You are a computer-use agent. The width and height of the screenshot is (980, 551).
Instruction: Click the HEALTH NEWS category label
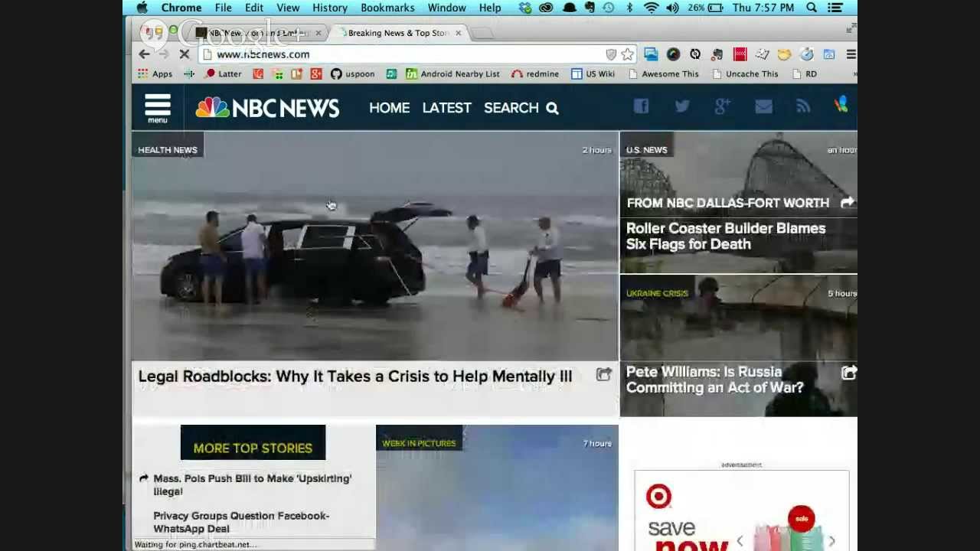(168, 150)
